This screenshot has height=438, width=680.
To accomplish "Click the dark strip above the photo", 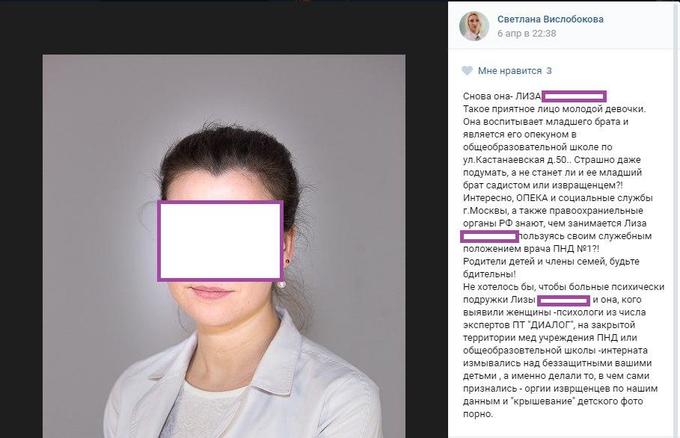I will click(x=224, y=27).
